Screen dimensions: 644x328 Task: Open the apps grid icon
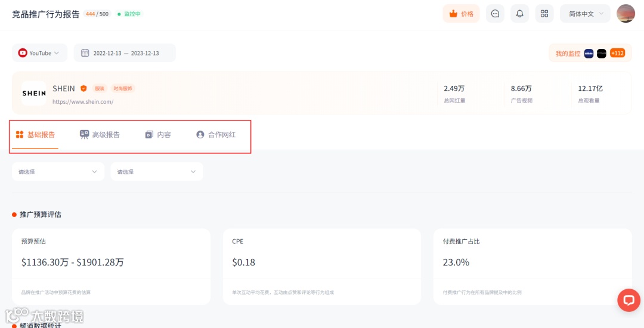544,14
